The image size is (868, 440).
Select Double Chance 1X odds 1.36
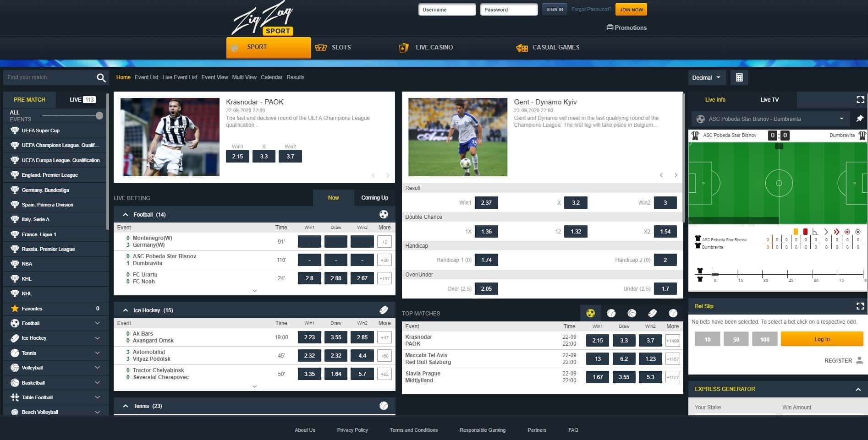pyautogui.click(x=486, y=232)
